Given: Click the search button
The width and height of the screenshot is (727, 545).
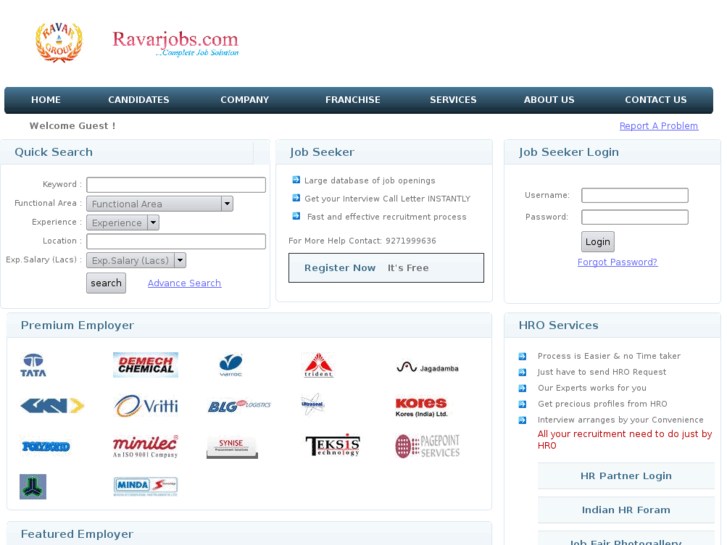Looking at the screenshot, I should click(106, 283).
